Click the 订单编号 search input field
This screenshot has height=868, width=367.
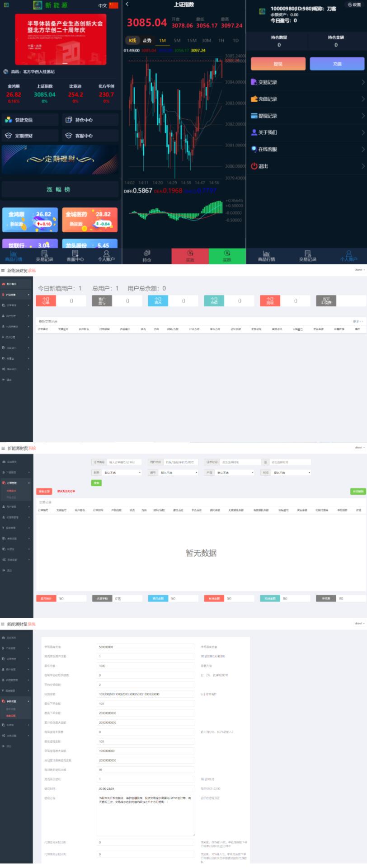coord(125,462)
